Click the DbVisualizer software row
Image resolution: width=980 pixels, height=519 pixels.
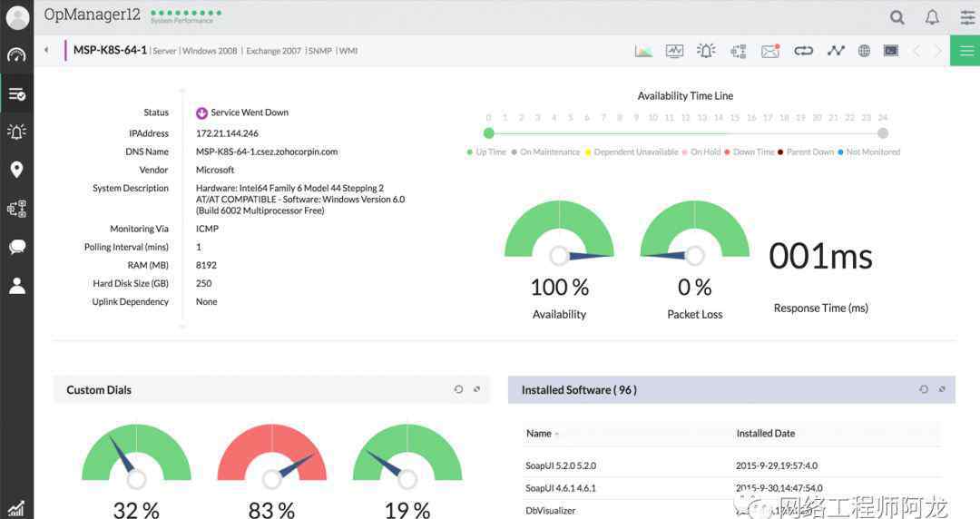(x=731, y=510)
